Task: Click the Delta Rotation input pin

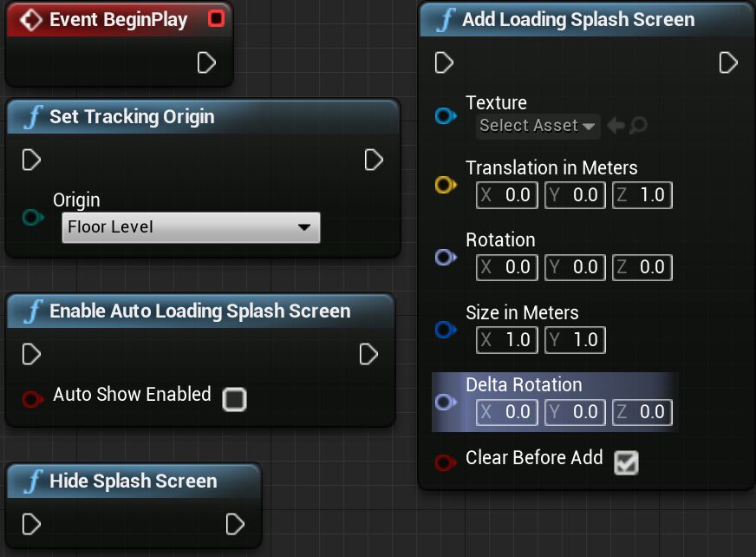Action: (x=446, y=402)
